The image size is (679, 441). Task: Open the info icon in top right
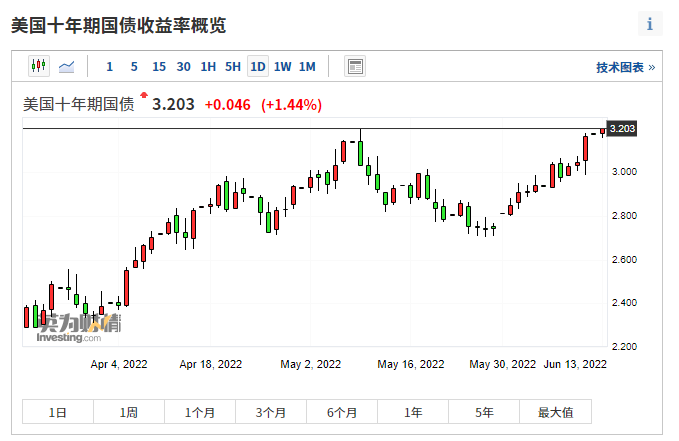650,24
